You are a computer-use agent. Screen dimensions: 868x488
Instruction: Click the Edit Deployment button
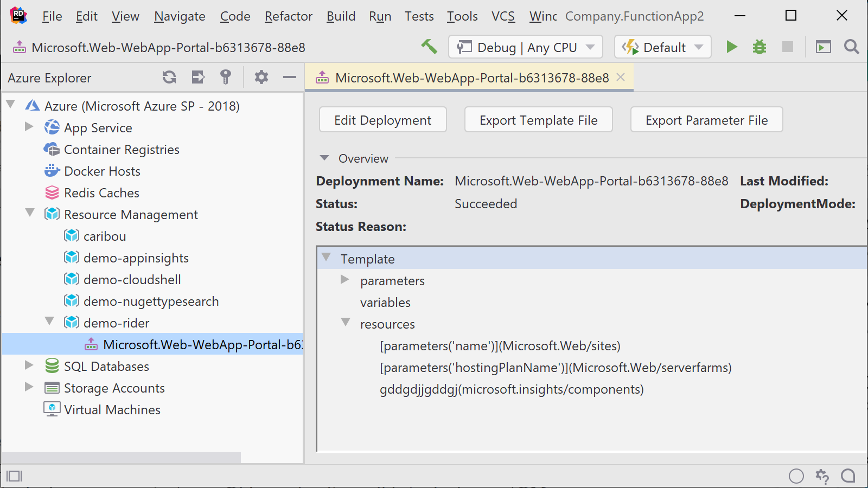coord(383,120)
